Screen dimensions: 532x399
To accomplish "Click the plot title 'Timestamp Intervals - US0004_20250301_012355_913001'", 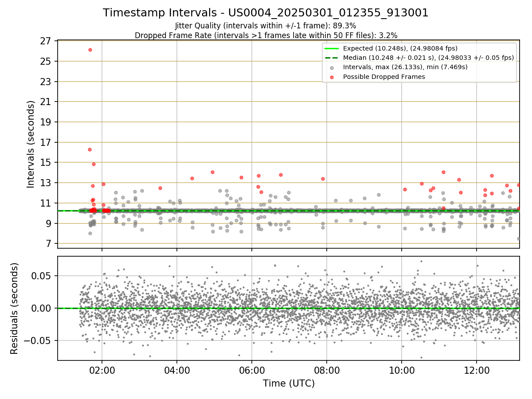I will 266,13.
